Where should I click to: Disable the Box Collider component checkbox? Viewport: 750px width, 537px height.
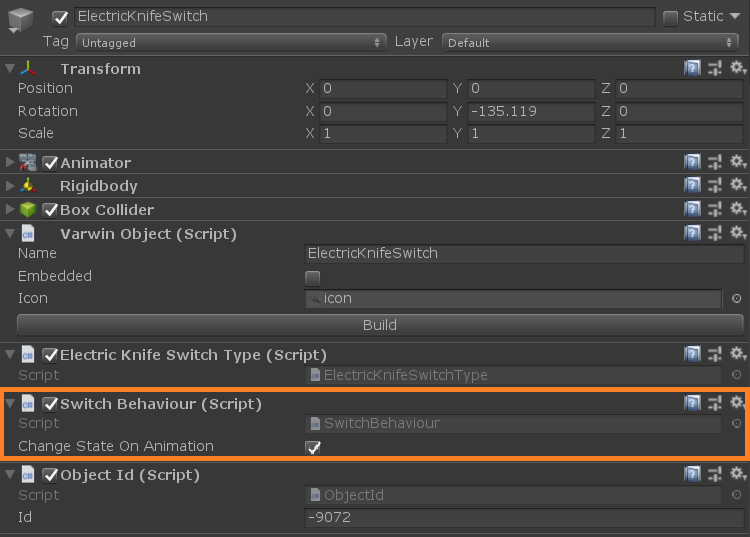[x=50, y=210]
